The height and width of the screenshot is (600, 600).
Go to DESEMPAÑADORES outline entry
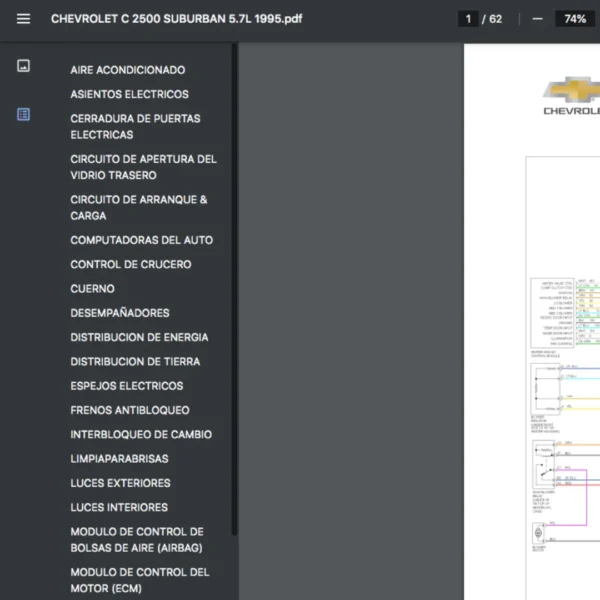120,313
